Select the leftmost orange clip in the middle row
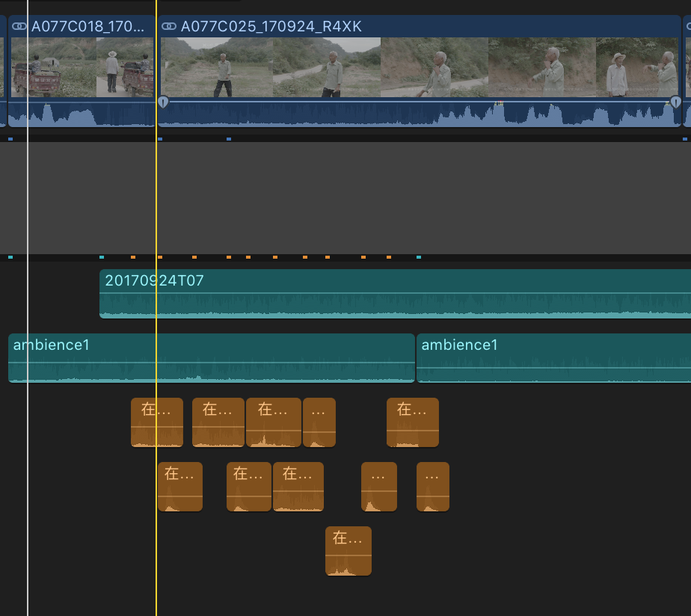Screen dimensions: 691x616 [x=180, y=487]
